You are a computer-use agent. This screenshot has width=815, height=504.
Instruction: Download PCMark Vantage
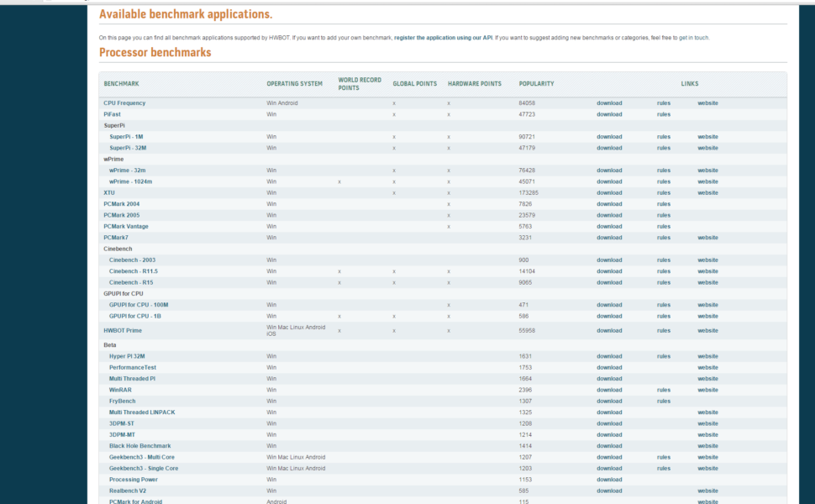pyautogui.click(x=609, y=227)
